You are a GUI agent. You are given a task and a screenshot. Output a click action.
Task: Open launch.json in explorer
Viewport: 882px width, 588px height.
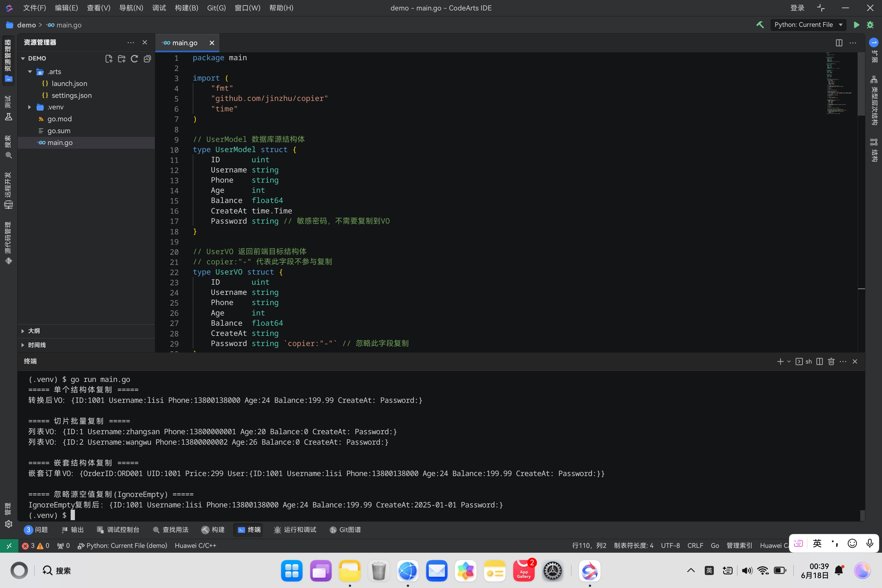click(69, 84)
